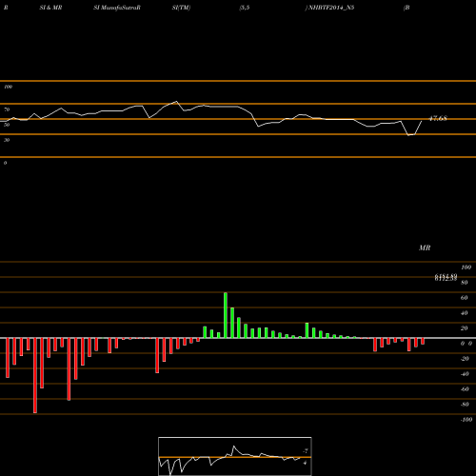Click the RSI 70 level label
The height and width of the screenshot is (476, 476).
click(7, 109)
